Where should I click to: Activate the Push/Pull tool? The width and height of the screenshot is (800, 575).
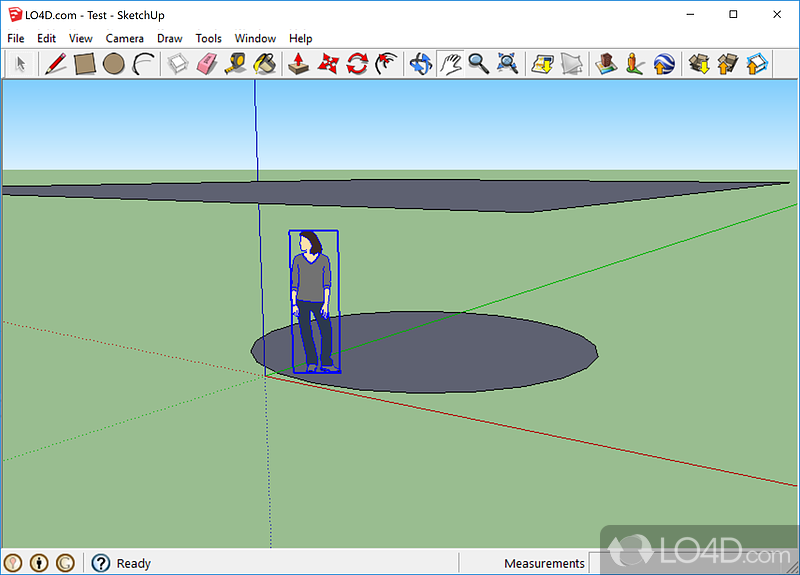[x=298, y=64]
